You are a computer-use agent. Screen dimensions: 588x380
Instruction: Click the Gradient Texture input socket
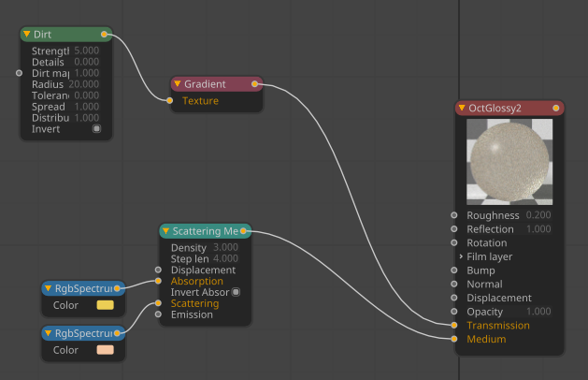169,101
